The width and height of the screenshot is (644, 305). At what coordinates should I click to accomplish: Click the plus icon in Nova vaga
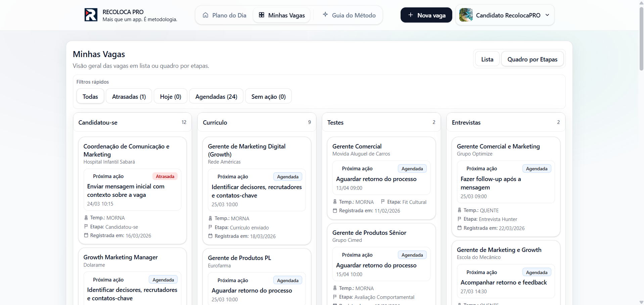coord(410,15)
